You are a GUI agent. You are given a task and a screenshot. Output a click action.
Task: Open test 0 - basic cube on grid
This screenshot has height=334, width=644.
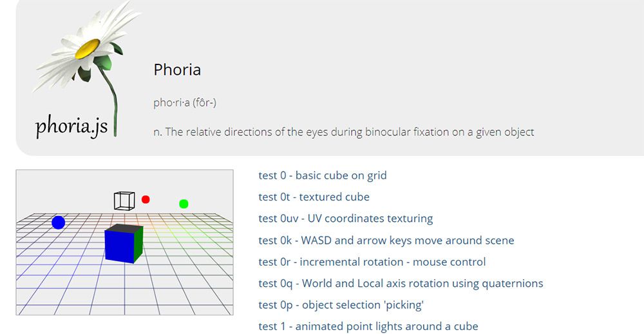tap(322, 175)
